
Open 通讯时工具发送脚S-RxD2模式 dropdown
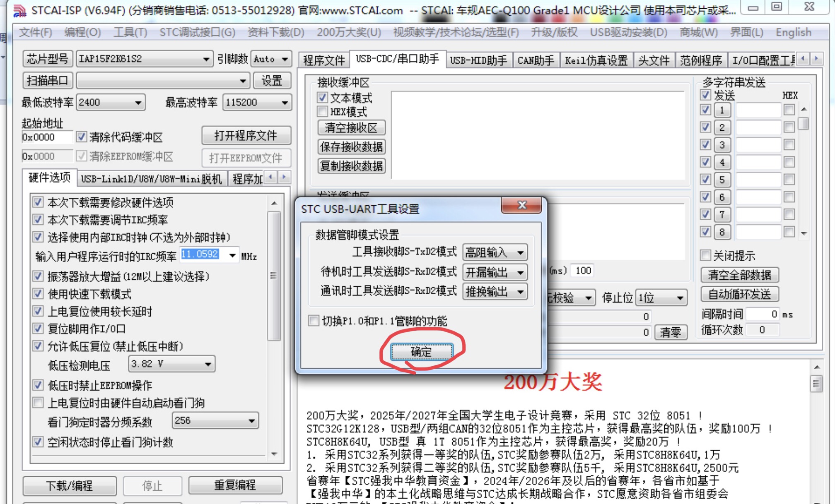pyautogui.click(x=495, y=292)
